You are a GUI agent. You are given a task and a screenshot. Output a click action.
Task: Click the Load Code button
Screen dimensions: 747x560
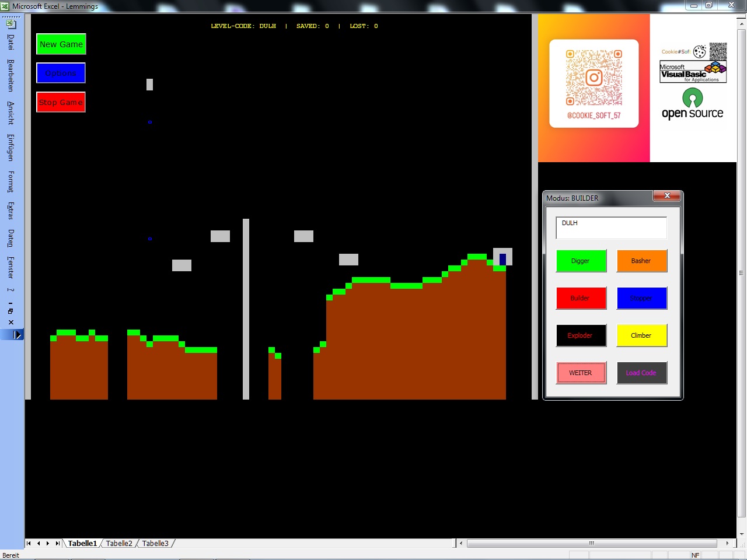pyautogui.click(x=642, y=373)
